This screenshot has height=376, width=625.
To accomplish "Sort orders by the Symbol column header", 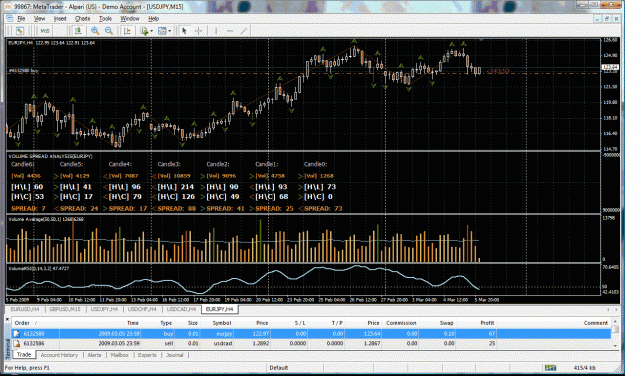I will 216,323.
